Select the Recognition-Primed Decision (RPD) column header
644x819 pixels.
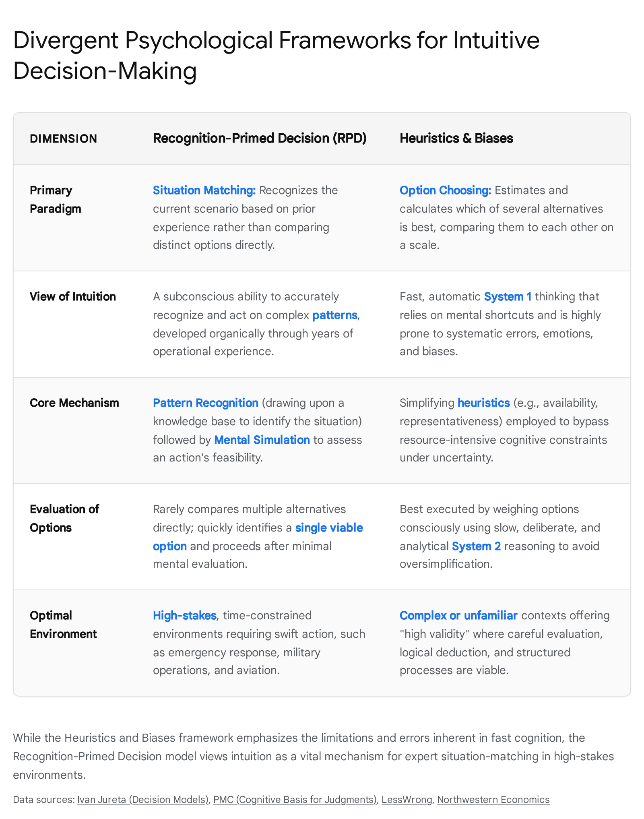point(260,138)
